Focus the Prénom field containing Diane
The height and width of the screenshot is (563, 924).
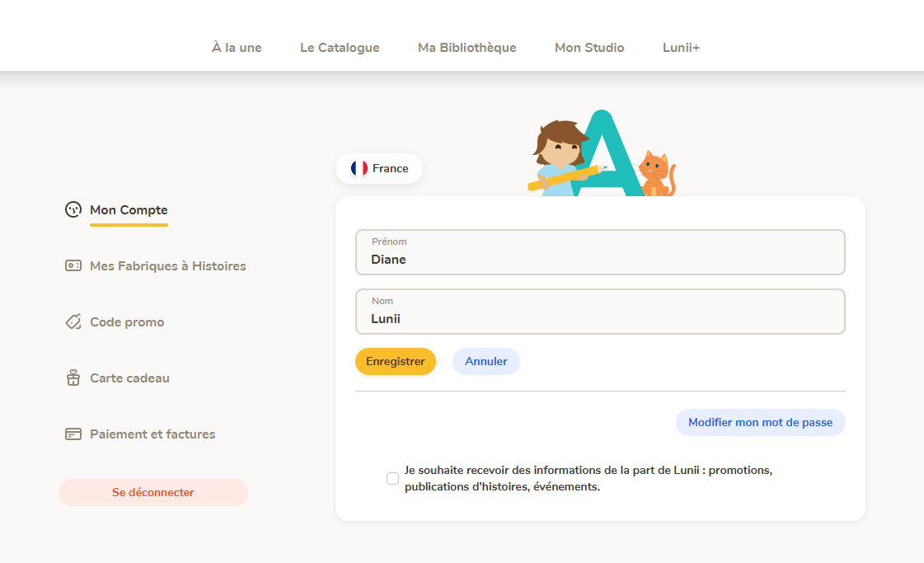tap(600, 252)
